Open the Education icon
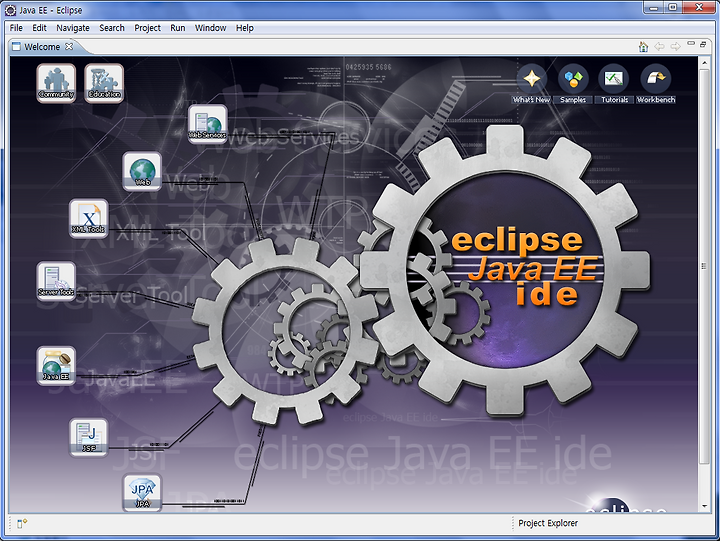 click(x=104, y=83)
